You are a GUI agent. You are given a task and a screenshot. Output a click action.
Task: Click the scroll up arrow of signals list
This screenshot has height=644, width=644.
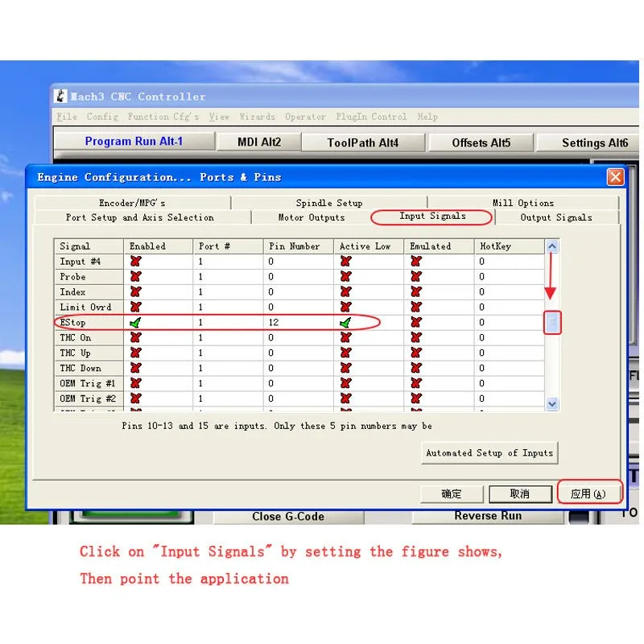[x=552, y=246]
